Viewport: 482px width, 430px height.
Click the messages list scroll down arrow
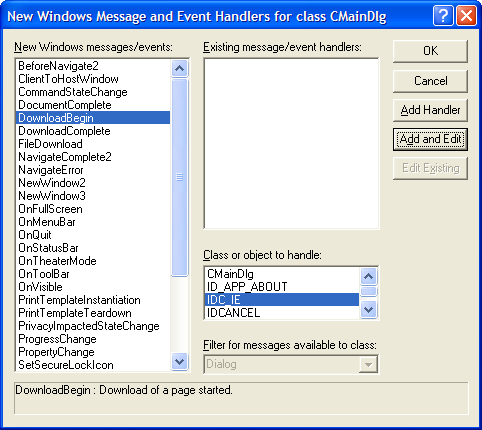[179, 361]
